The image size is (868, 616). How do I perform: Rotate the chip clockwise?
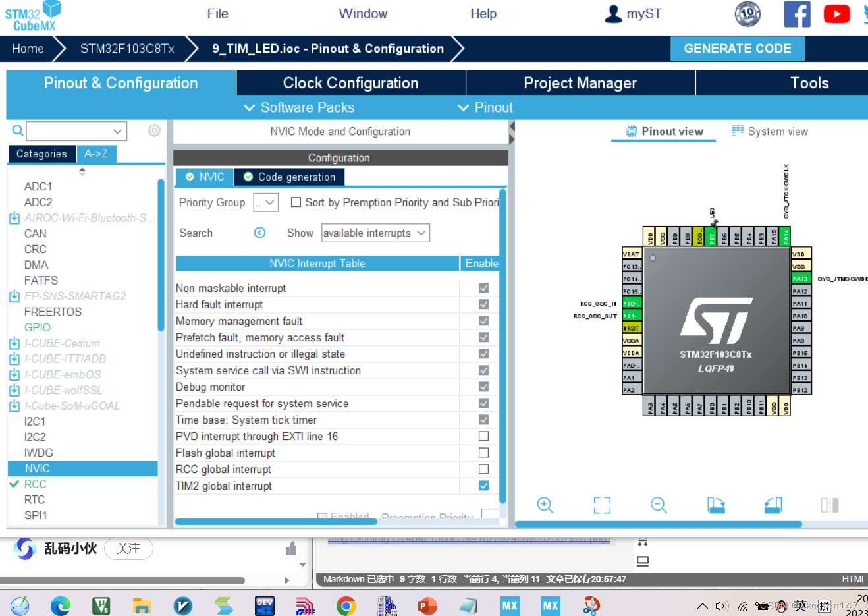coord(716,505)
